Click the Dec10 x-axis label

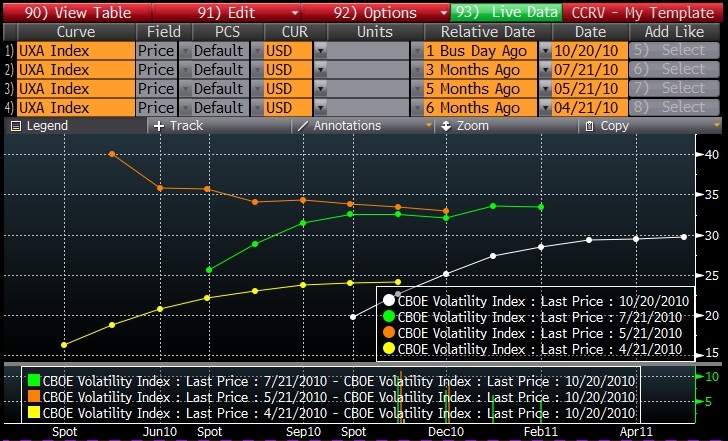coord(446,432)
